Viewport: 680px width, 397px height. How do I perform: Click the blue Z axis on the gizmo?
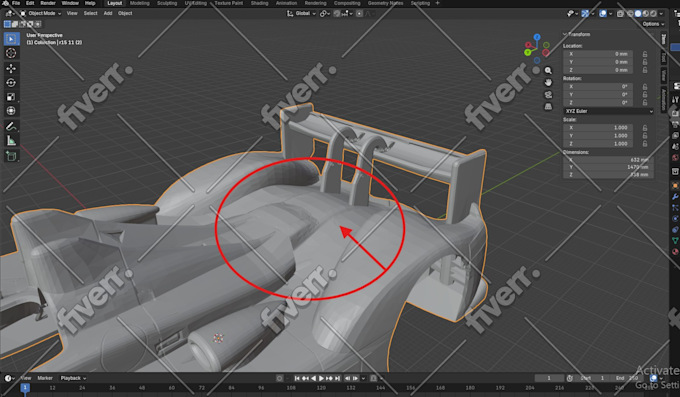[x=537, y=37]
